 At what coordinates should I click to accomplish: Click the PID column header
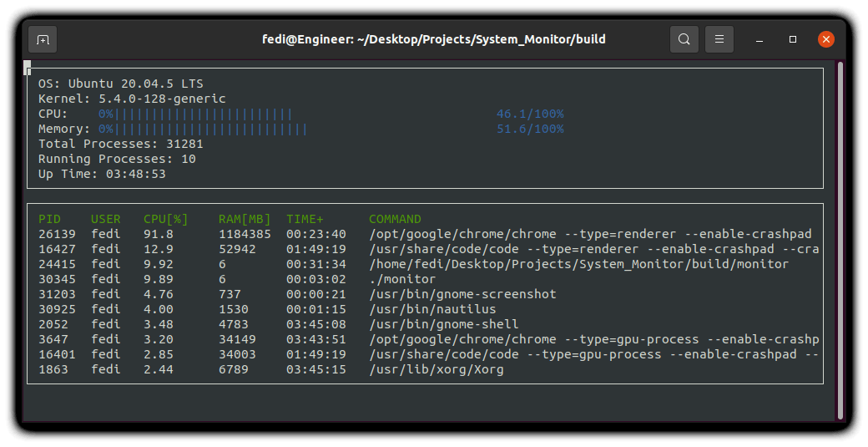pyautogui.click(x=49, y=220)
